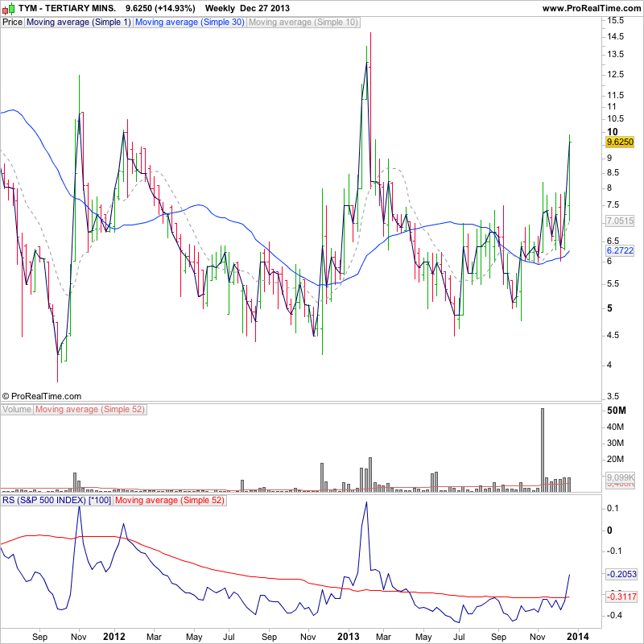
Task: Open RS (S&P 500 INDEX) indicator label
Action: 56,500
